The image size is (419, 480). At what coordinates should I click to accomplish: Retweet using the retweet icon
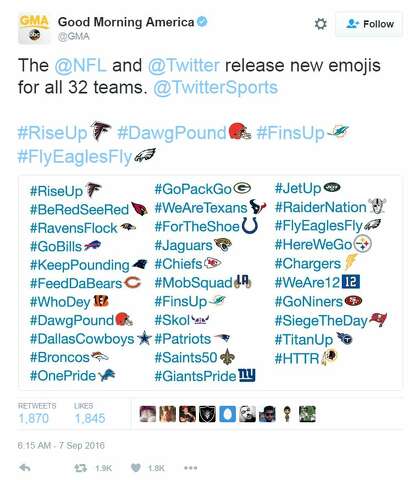tap(80, 468)
